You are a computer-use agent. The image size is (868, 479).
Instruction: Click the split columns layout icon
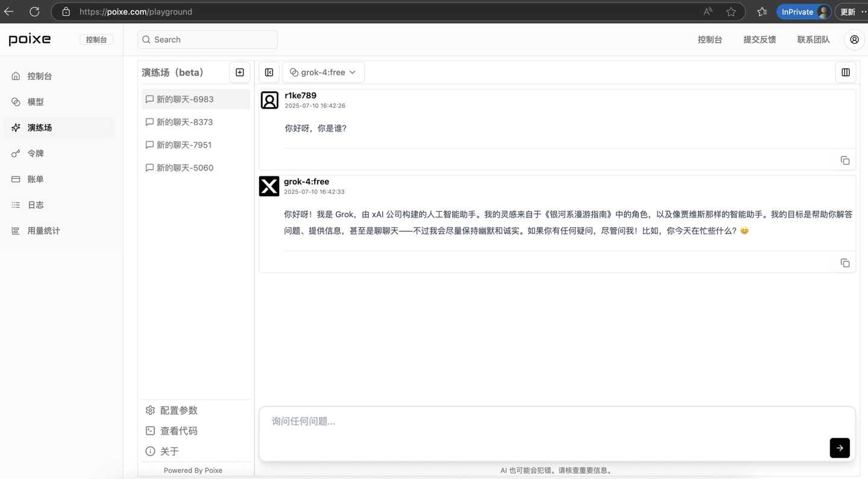click(x=846, y=72)
